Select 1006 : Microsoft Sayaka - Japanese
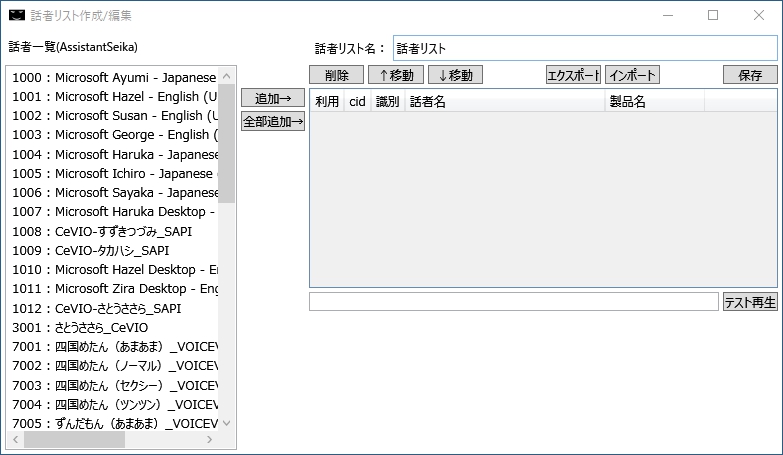The width and height of the screenshot is (783, 455). pyautogui.click(x=114, y=192)
